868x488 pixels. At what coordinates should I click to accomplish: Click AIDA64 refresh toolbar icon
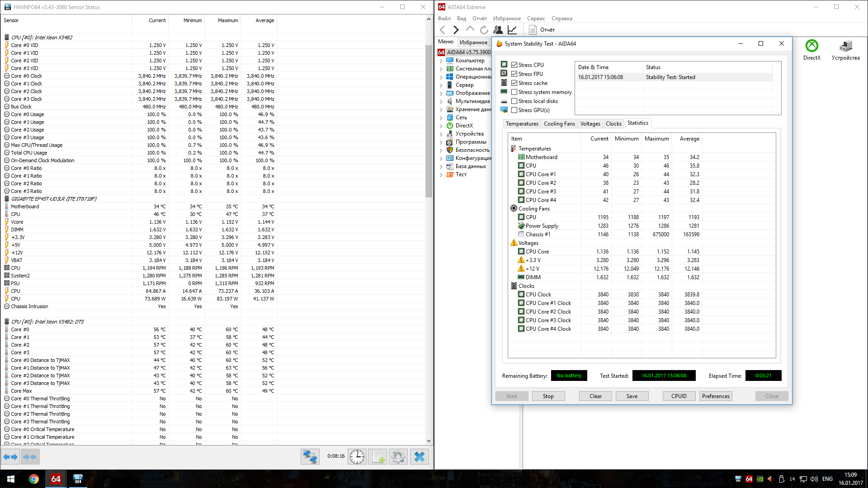pos(484,30)
